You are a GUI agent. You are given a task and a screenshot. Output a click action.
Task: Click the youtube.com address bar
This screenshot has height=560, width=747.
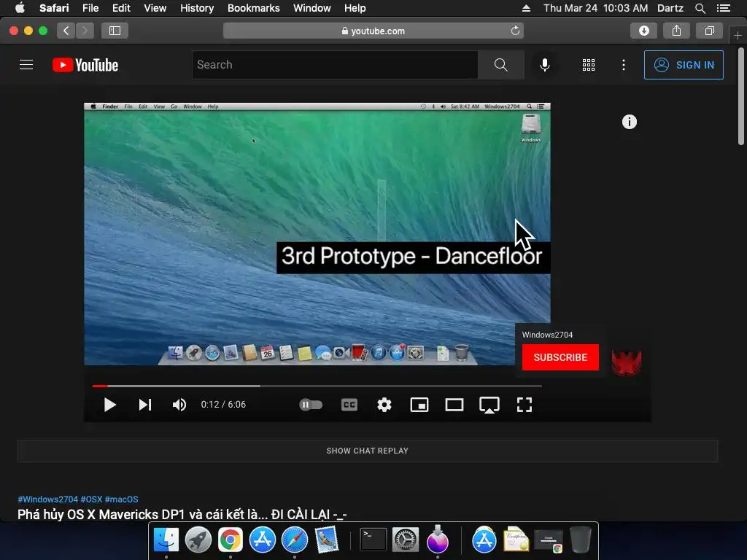(373, 31)
